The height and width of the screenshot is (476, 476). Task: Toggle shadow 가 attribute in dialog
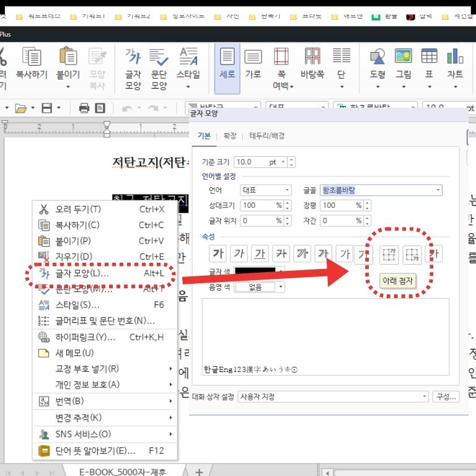click(324, 253)
